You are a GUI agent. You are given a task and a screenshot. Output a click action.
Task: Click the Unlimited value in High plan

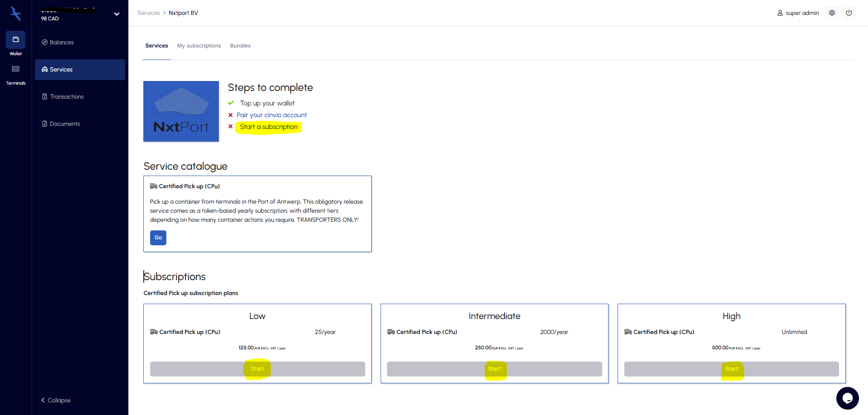[x=794, y=332]
